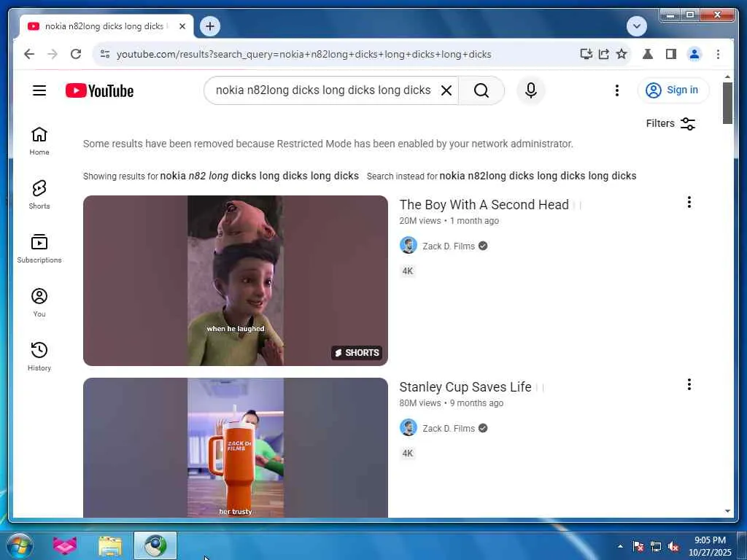Show hidden system tray icons
This screenshot has height=560, width=747.
620,546
